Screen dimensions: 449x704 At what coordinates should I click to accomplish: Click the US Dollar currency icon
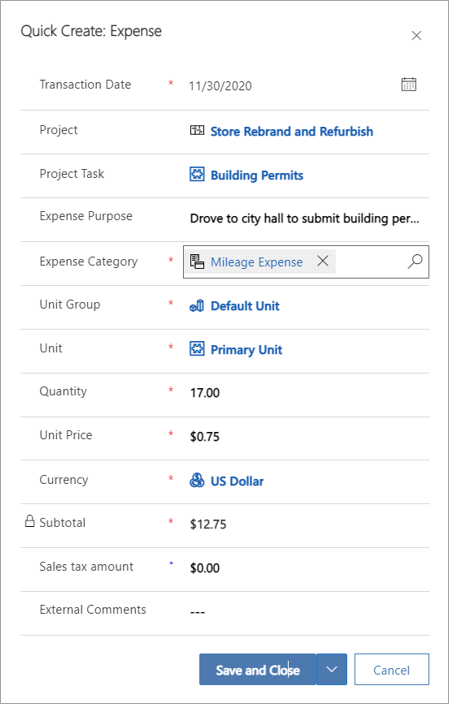pos(197,481)
